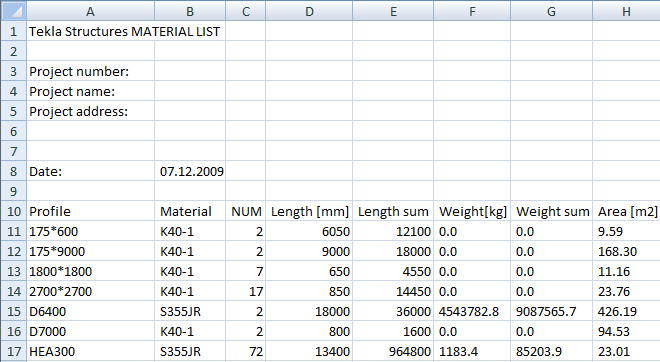This screenshot has width=660, height=362.
Task: Click the 'Area [m2]' header cell
Action: [627, 211]
